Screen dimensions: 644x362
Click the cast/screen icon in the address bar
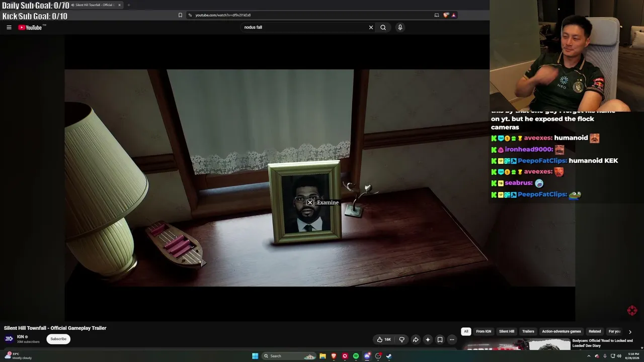point(437,15)
